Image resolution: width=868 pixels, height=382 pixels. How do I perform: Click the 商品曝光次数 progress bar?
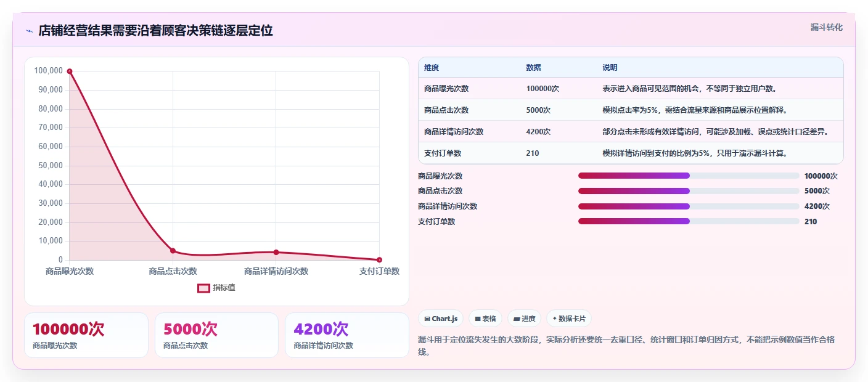pyautogui.click(x=689, y=176)
